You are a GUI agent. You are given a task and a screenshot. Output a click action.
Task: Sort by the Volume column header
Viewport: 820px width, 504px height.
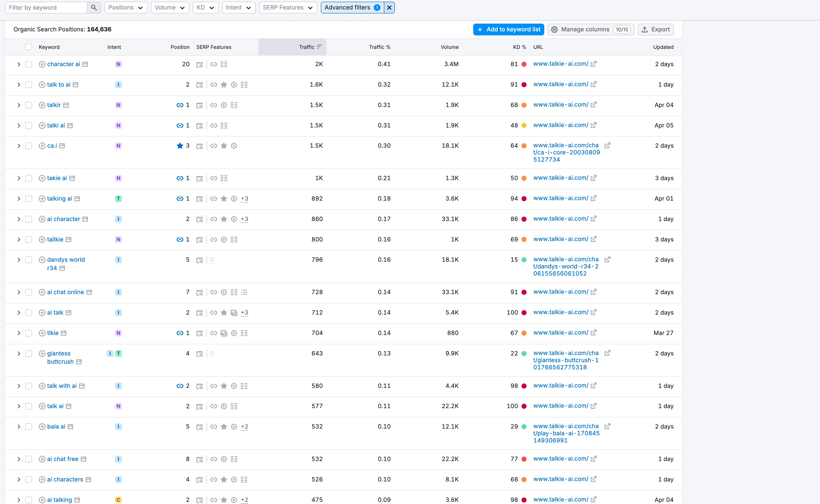pos(449,47)
